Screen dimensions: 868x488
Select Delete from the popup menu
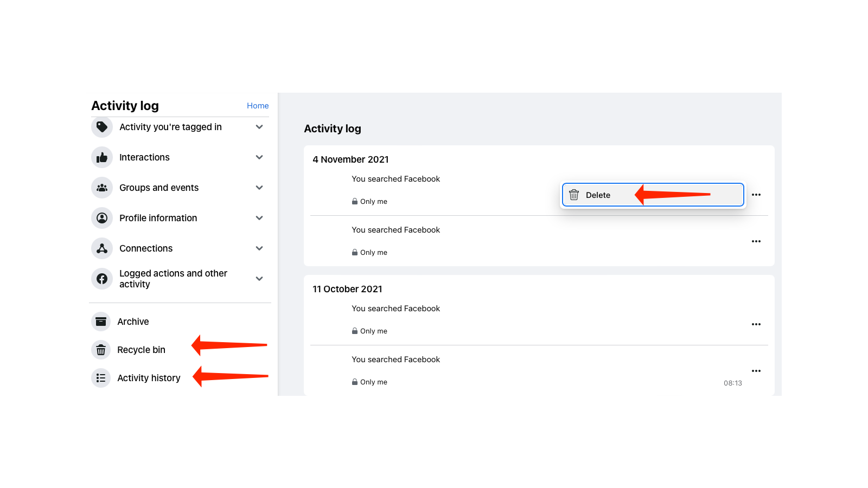653,195
